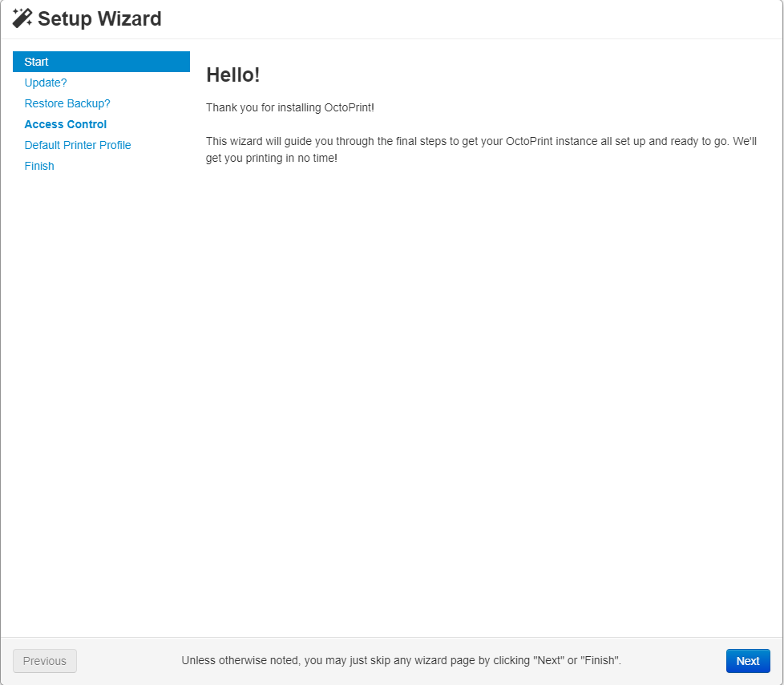Click the Hello! heading text
The height and width of the screenshot is (685, 784).
tap(232, 75)
